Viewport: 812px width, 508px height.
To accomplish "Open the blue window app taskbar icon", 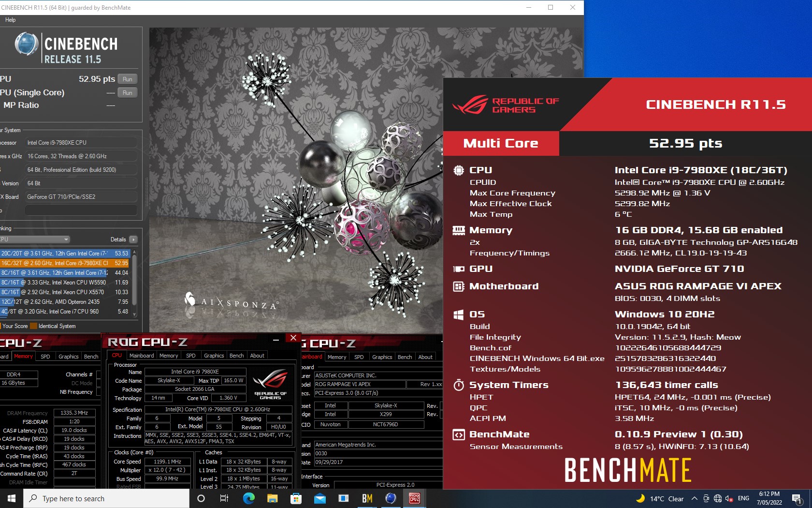I will click(x=344, y=498).
